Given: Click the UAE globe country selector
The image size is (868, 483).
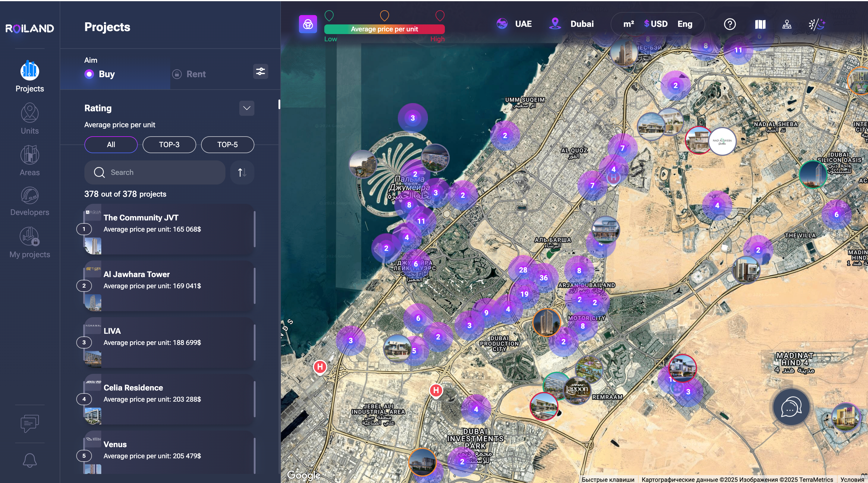Looking at the screenshot, I should [x=514, y=24].
